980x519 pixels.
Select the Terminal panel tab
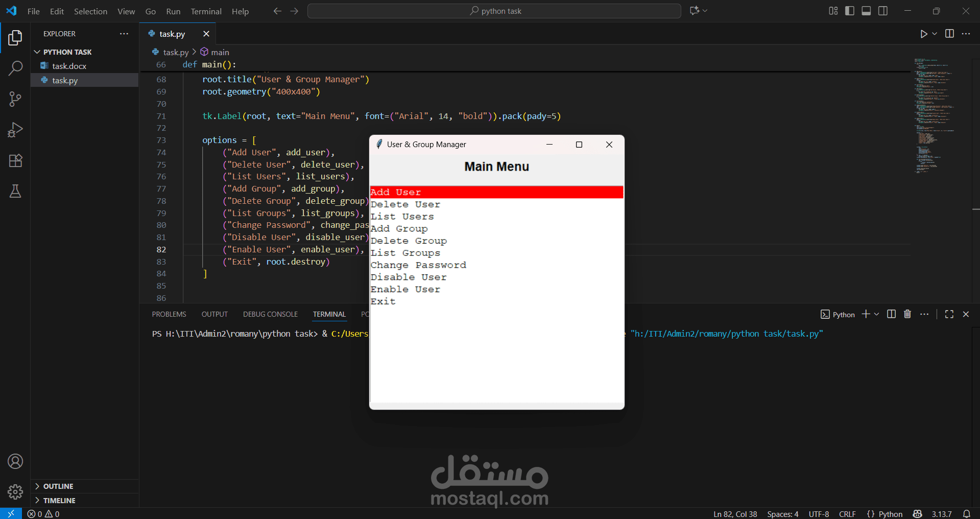pos(329,314)
